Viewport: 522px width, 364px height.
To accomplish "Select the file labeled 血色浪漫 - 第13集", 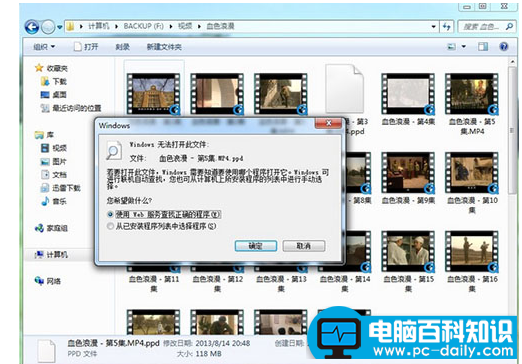I will click(281, 283).
